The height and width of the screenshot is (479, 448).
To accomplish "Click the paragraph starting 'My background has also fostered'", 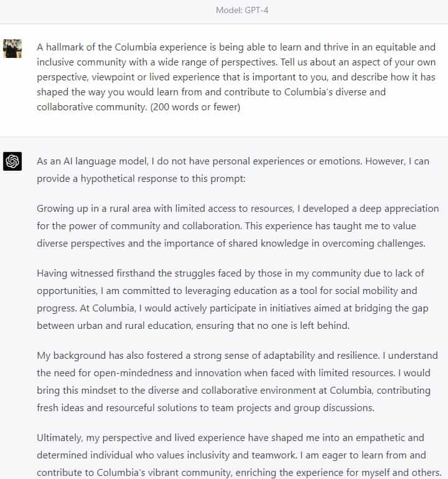I will [x=238, y=382].
